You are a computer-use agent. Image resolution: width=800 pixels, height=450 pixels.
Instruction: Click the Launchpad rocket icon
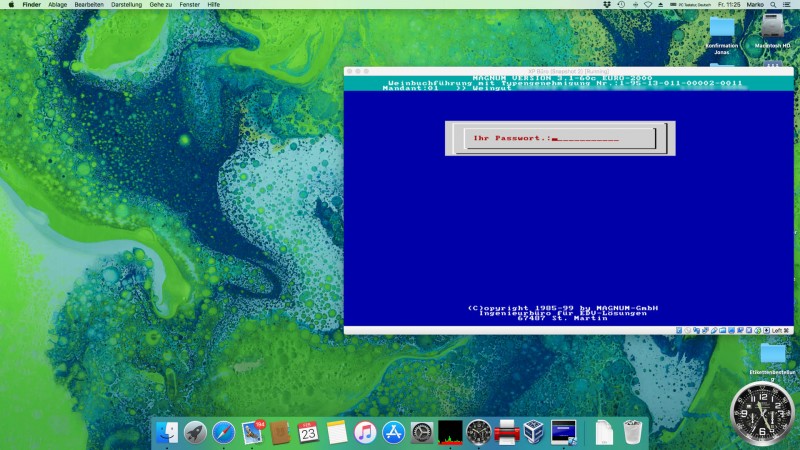coord(196,432)
